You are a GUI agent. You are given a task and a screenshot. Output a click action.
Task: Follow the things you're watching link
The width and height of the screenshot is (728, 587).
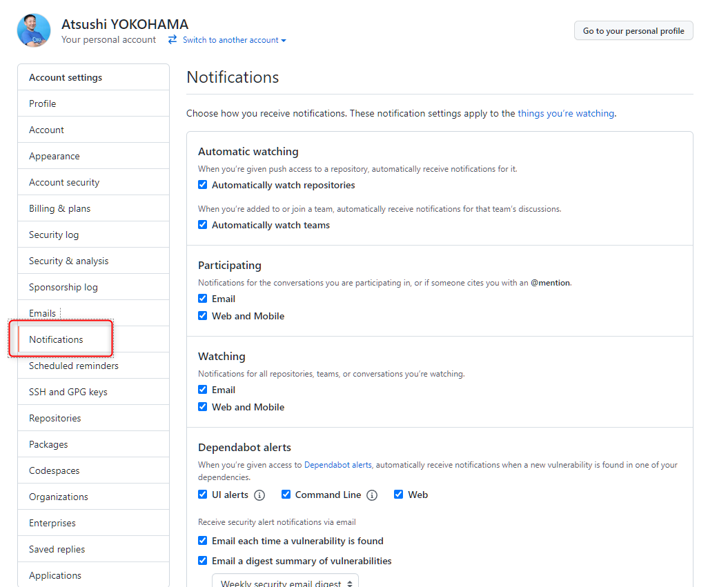click(x=566, y=113)
